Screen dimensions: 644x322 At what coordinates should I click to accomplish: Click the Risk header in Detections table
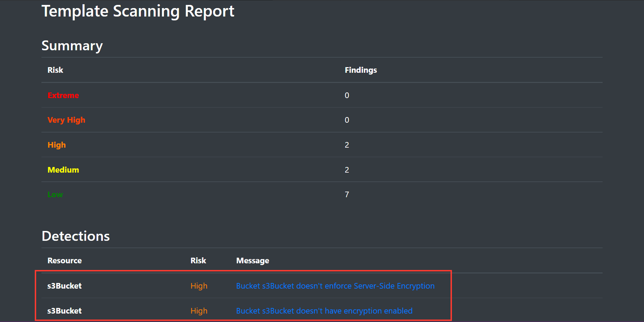pyautogui.click(x=198, y=260)
